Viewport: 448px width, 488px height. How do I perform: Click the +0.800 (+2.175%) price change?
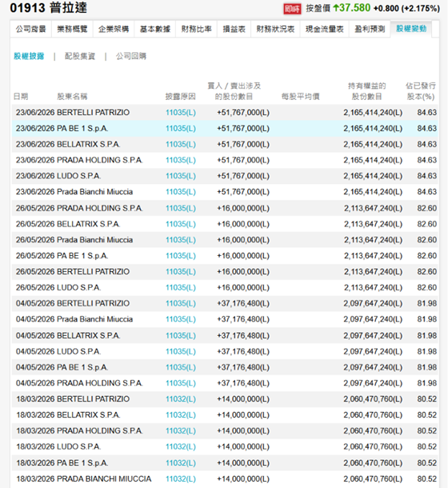406,9
